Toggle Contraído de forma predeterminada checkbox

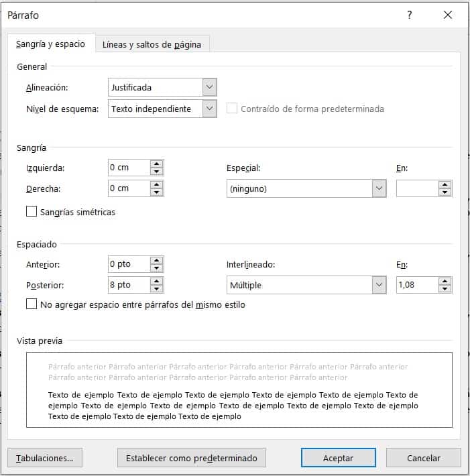[x=232, y=109]
